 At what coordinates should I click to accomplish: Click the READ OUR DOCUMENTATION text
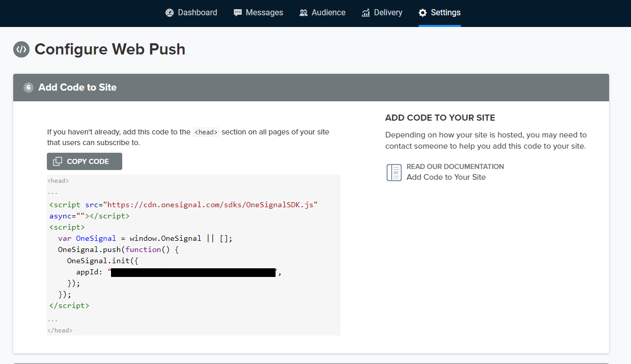(455, 166)
